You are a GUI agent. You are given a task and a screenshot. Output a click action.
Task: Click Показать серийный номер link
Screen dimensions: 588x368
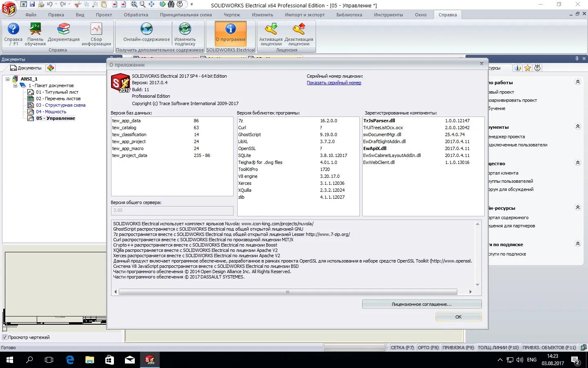[334, 83]
